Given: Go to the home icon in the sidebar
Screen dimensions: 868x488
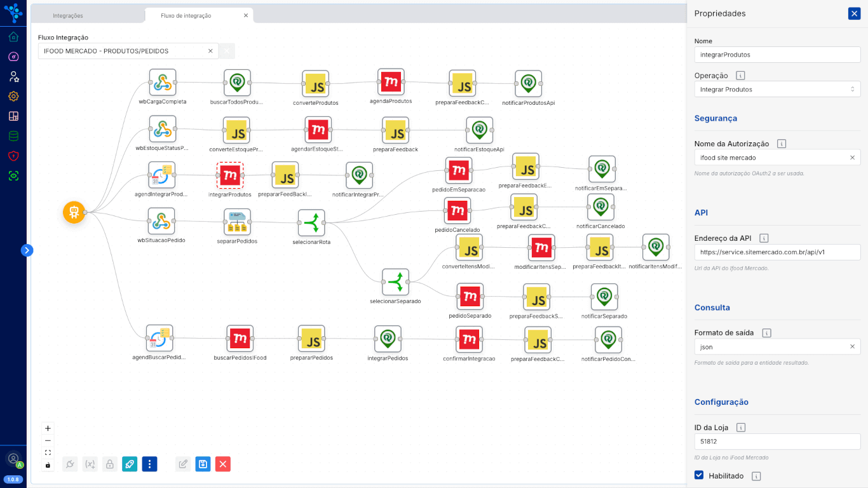Looking at the screenshot, I should [13, 37].
